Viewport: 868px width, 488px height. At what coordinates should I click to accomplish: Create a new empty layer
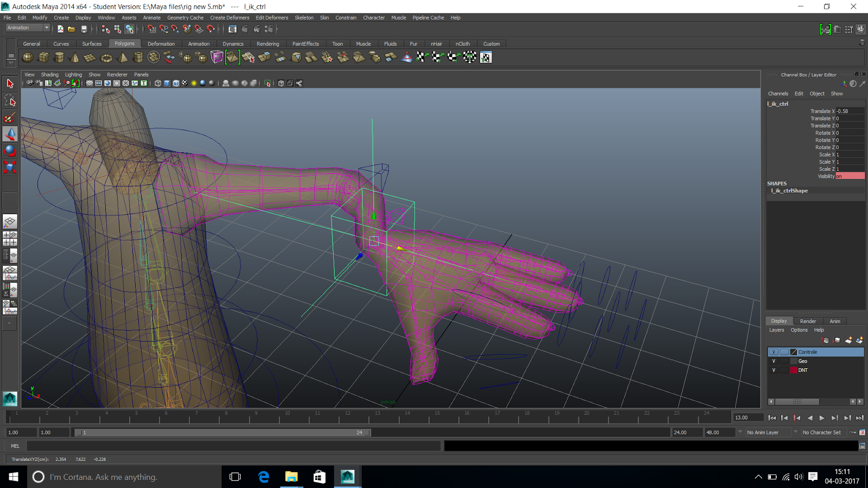[x=848, y=341]
